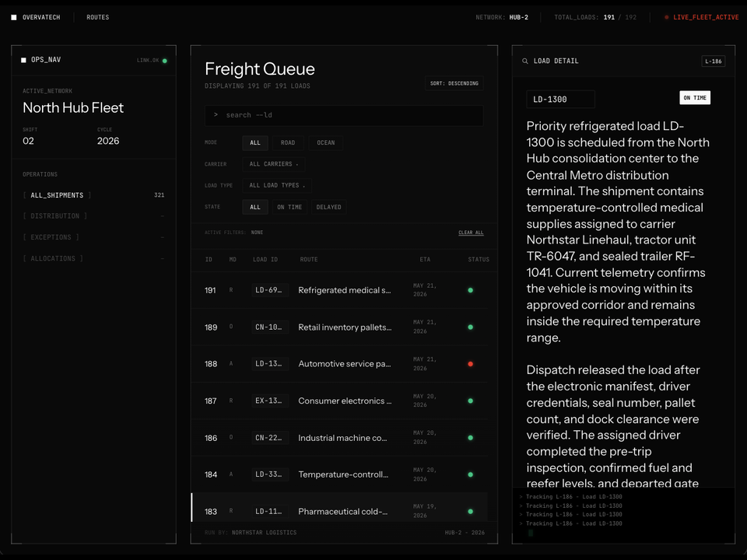Sort by the ROUTE column header

tap(309, 260)
